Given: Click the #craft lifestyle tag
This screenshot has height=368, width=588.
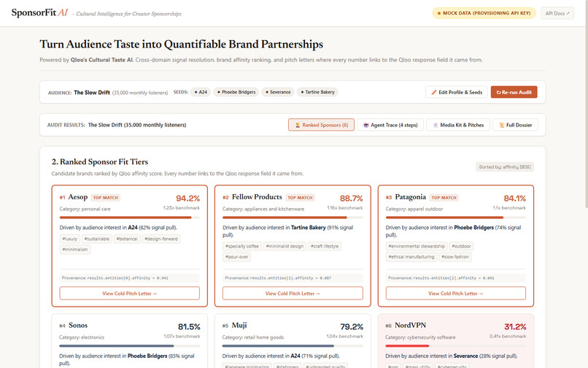Looking at the screenshot, I should click(325, 246).
